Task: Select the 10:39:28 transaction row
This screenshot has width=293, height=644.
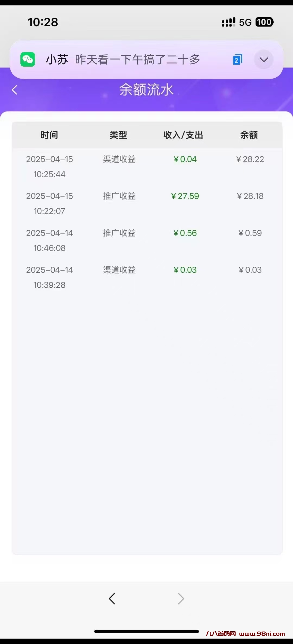Action: tap(146, 277)
